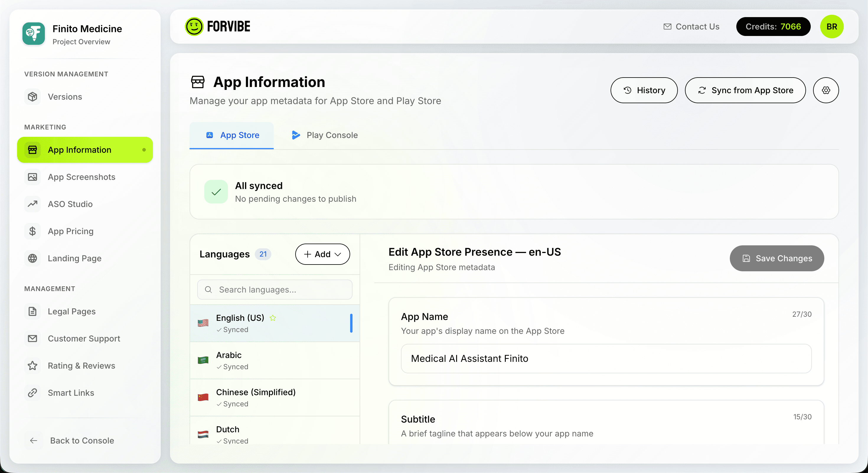This screenshot has width=868, height=473.
Task: Click the Save Changes button
Action: click(776, 258)
